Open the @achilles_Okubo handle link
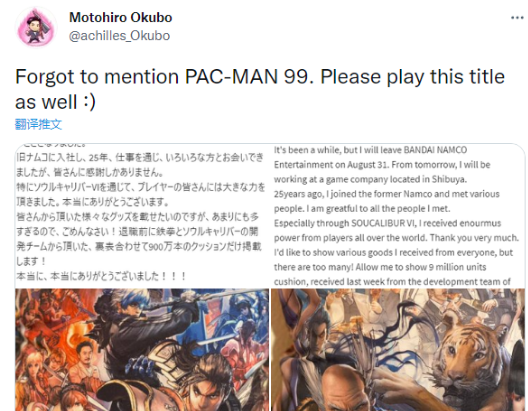Viewport: 528px width, 411px height. pos(119,36)
